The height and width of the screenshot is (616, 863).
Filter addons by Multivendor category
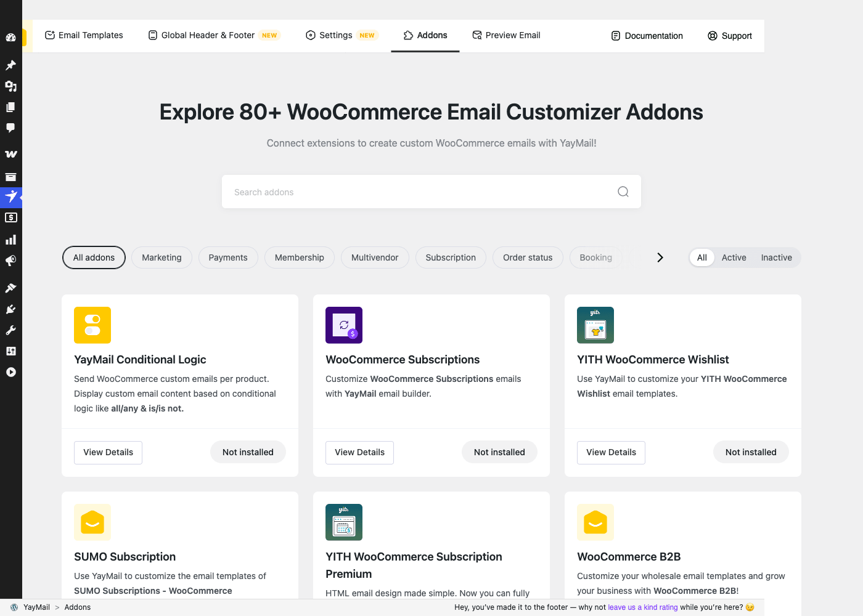(x=375, y=257)
